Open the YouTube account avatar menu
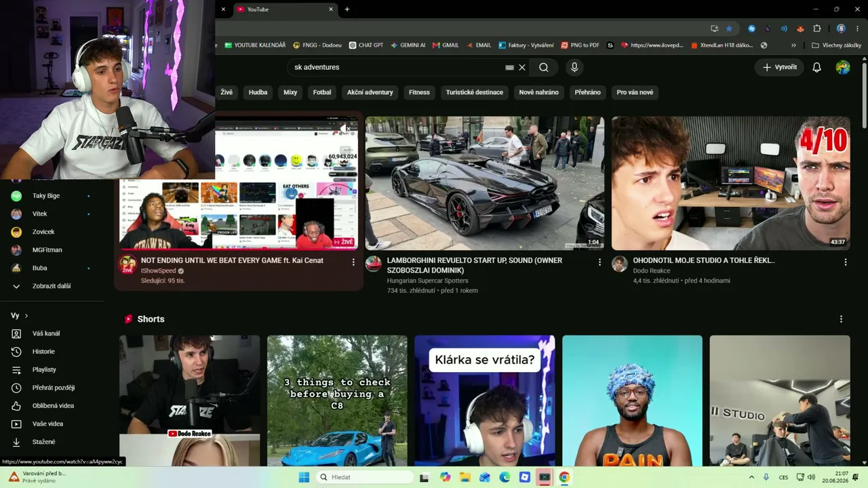The width and height of the screenshot is (868, 488). point(843,67)
